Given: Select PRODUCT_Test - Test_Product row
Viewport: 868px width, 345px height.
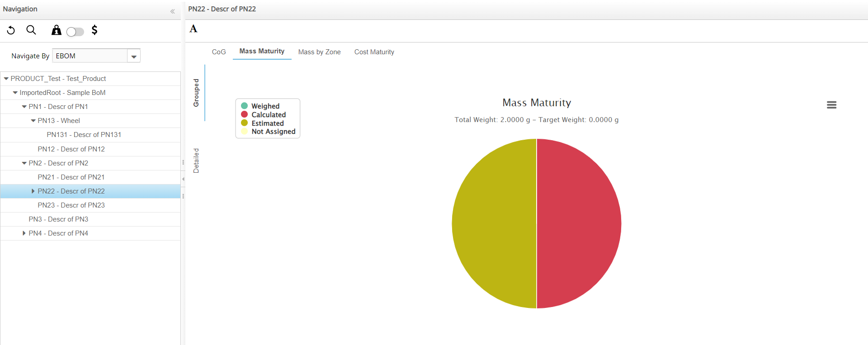Looking at the screenshot, I should pos(90,79).
